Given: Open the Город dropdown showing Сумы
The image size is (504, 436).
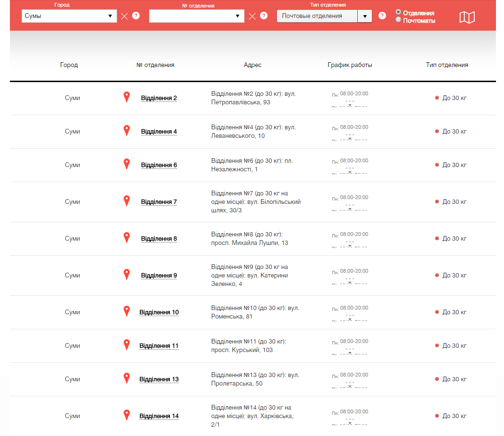Looking at the screenshot, I should coord(69,16).
